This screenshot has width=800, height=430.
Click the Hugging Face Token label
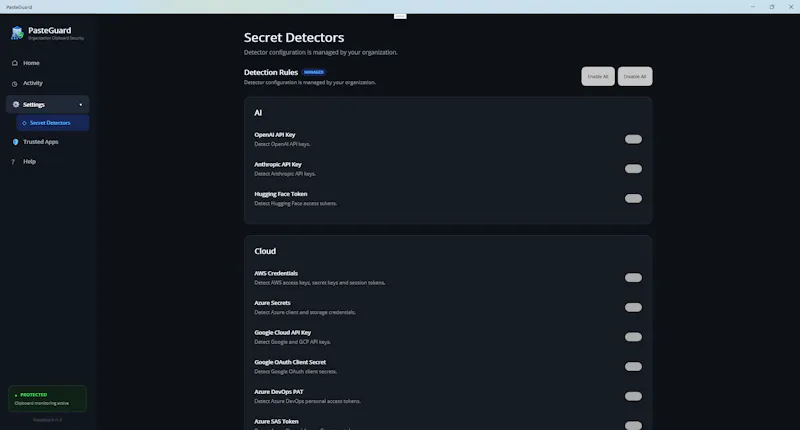click(281, 194)
